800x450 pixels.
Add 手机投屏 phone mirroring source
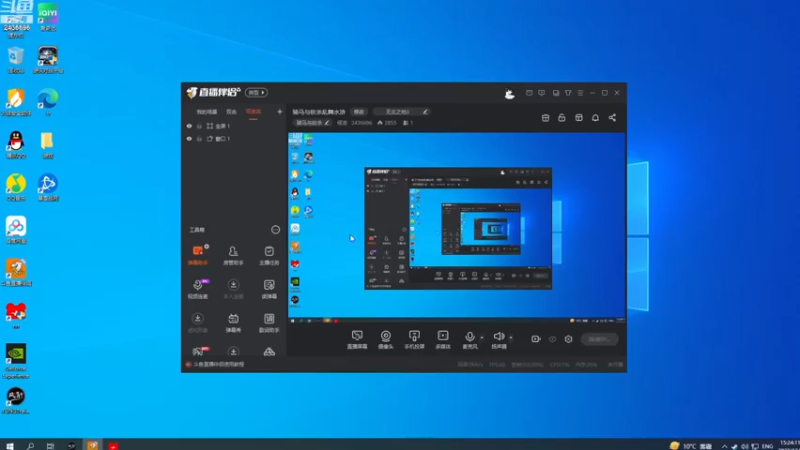tap(414, 339)
